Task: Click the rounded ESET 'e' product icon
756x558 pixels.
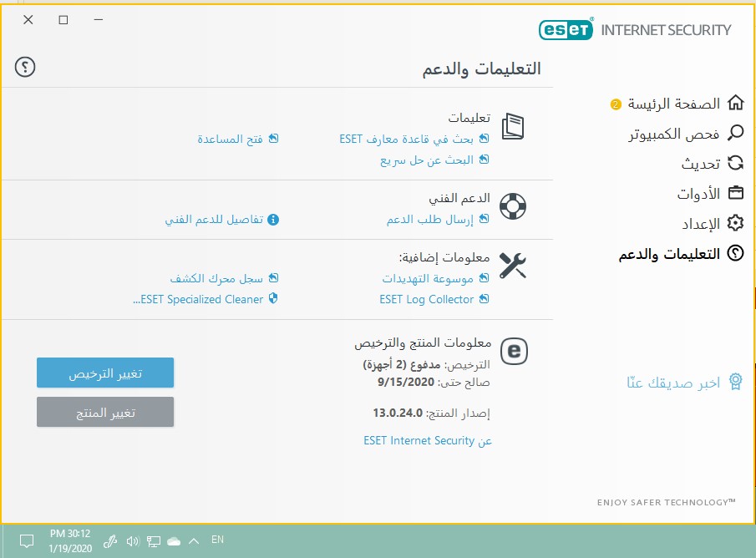Action: (x=514, y=351)
